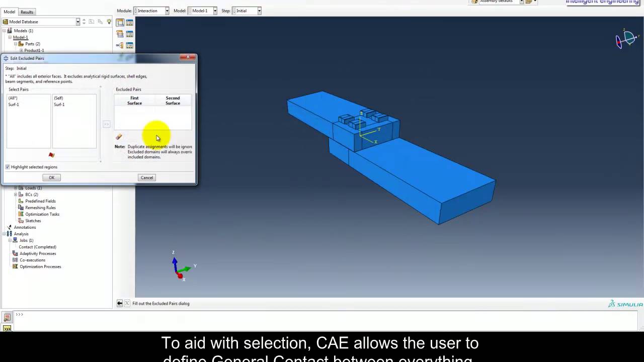Image resolution: width=644 pixels, height=362 pixels.
Task: Click the Co-executions icon in tree
Action: tap(15, 260)
